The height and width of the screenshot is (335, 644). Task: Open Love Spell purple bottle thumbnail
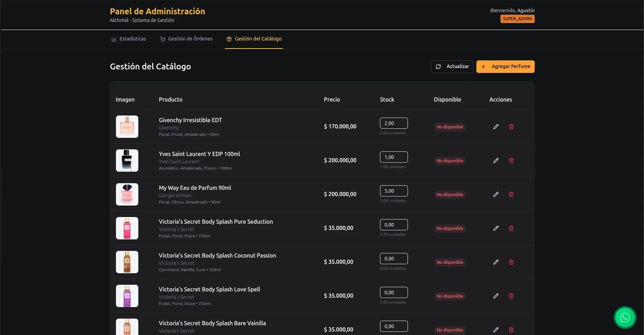[x=127, y=296]
